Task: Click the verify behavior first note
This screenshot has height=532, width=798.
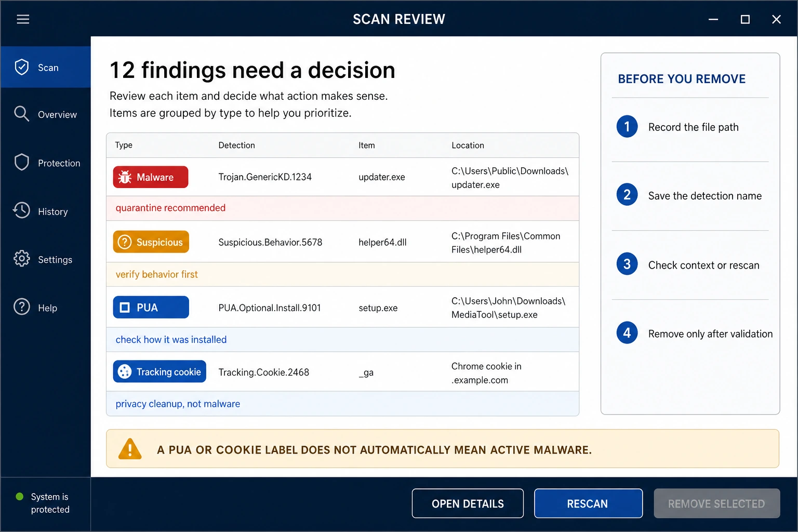Action: [x=156, y=274]
